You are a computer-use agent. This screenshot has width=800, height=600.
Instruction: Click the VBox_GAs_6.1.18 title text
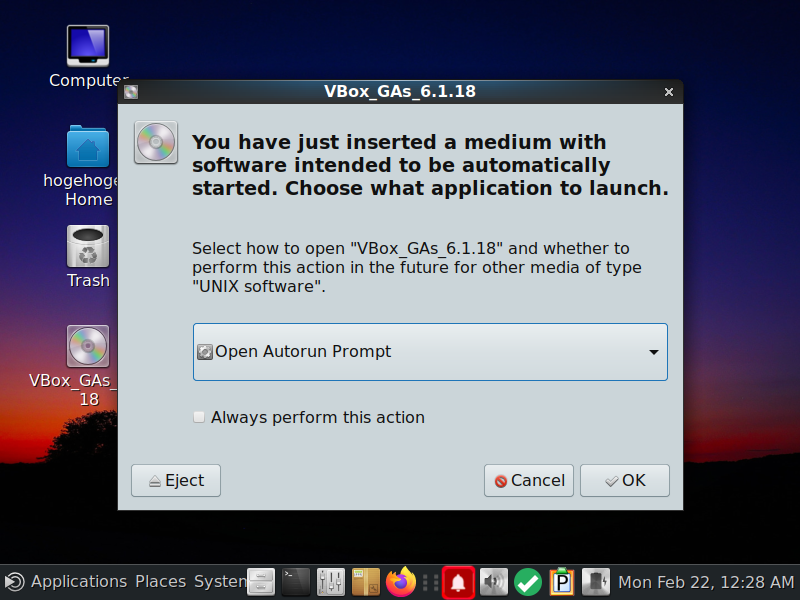400,91
